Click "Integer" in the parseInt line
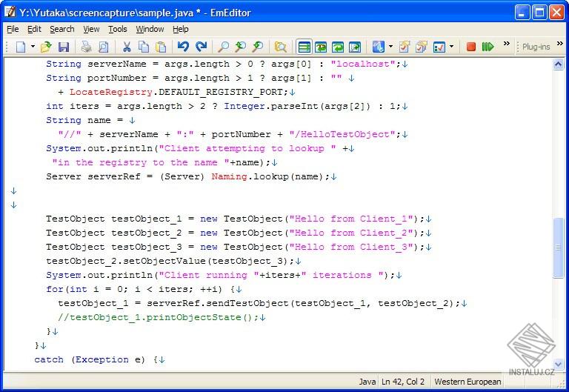The image size is (569, 392). tap(244, 107)
